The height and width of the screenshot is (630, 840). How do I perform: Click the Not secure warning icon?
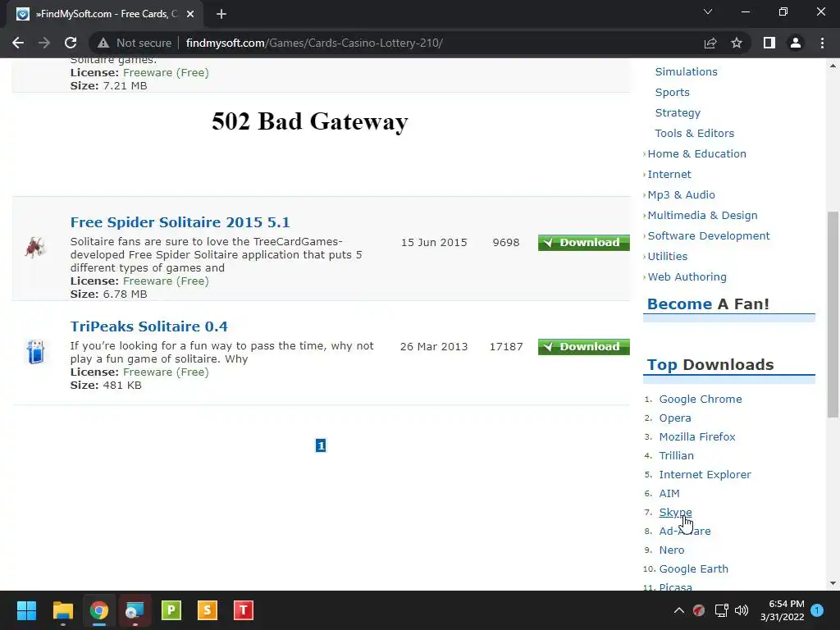[103, 43]
